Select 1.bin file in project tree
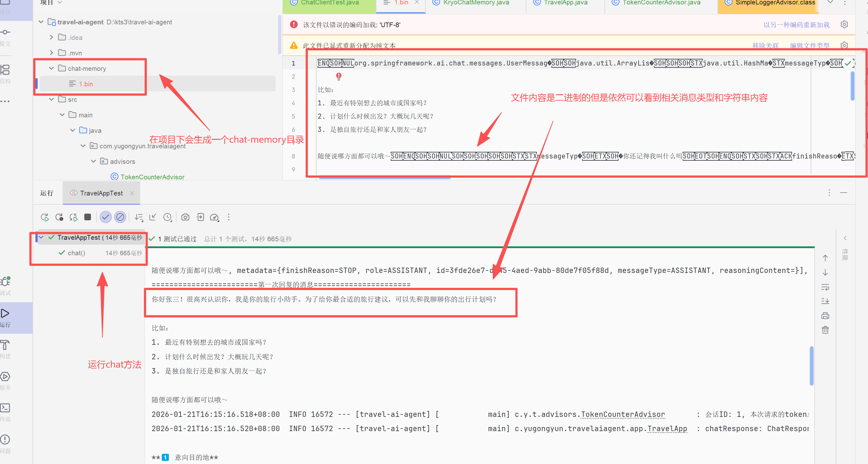The height and width of the screenshot is (464, 868). [x=86, y=84]
